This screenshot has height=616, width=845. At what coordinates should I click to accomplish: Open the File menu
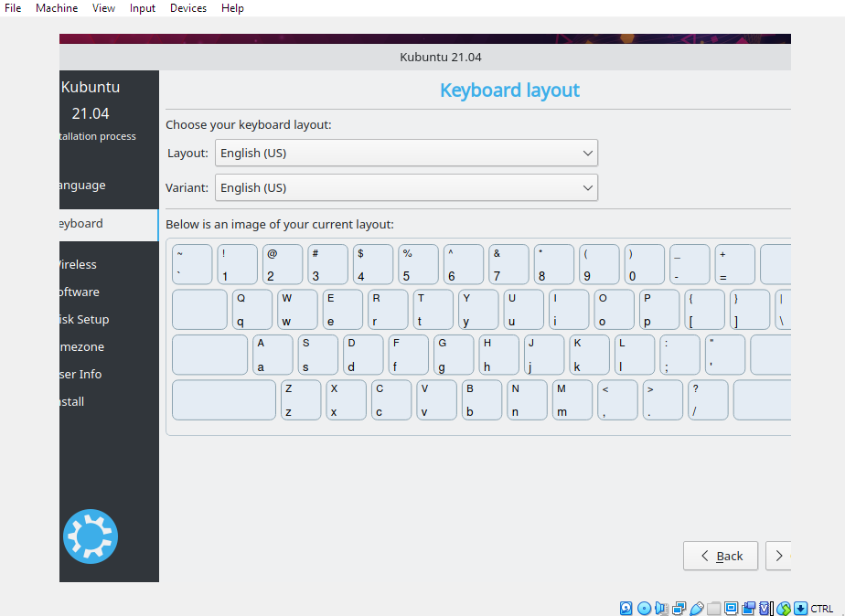(13, 8)
